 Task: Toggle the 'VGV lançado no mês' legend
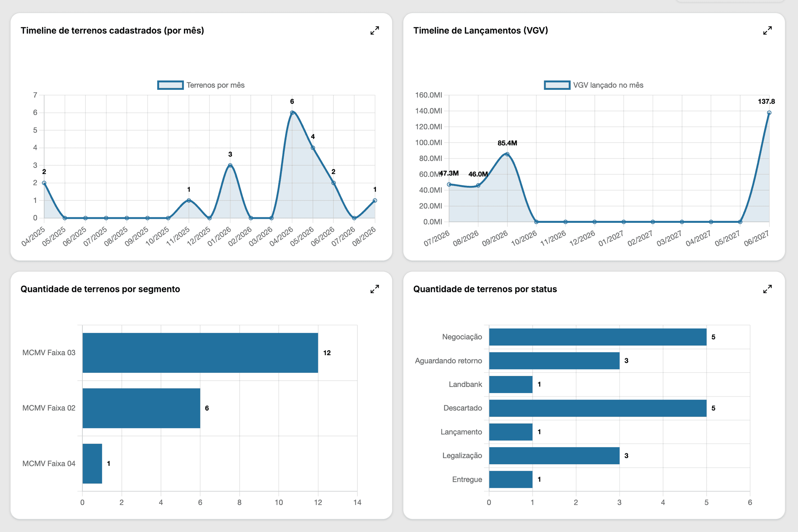click(x=594, y=85)
